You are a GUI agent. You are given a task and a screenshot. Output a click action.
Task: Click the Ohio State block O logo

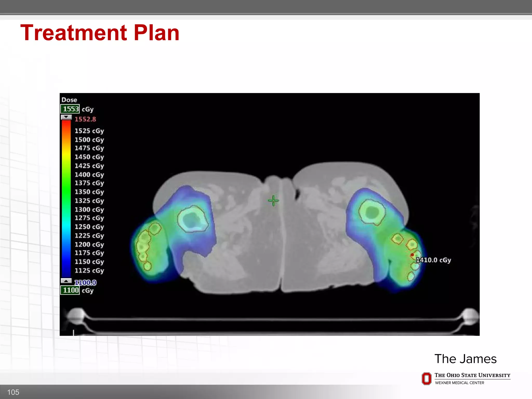(x=427, y=379)
